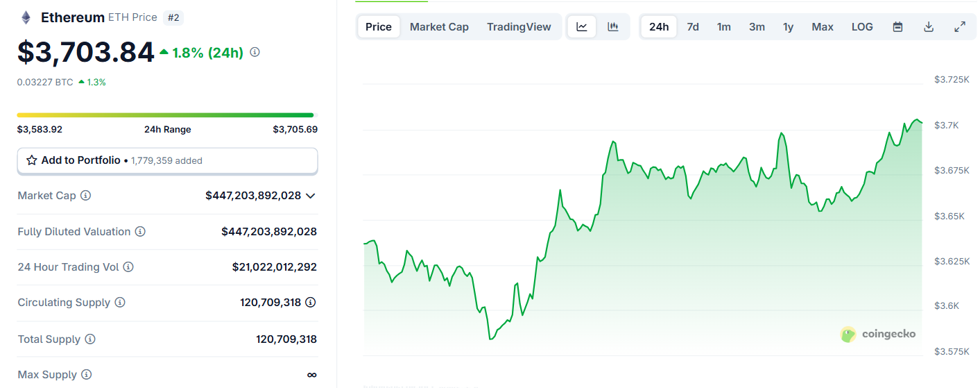Select the Max time range
Screen dimensions: 980x388
point(823,27)
